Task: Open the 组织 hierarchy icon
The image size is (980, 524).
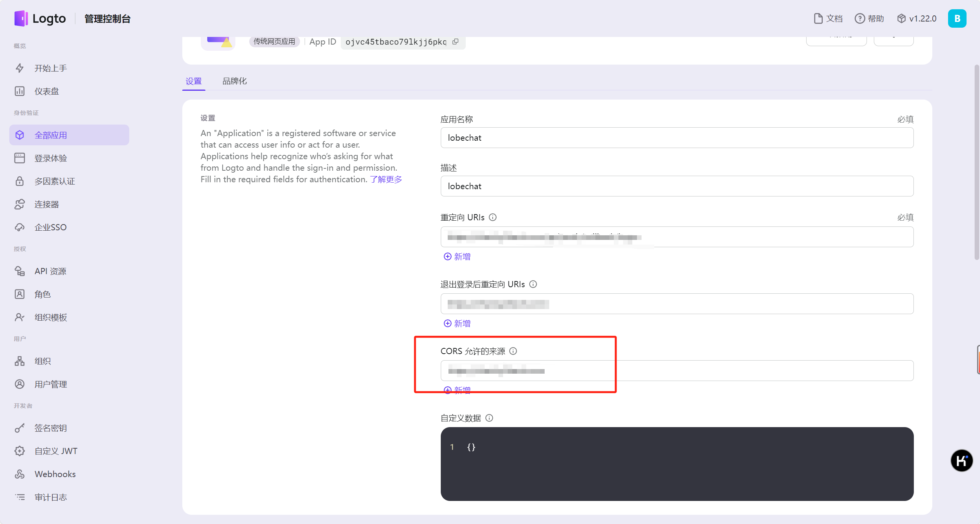Action: [20, 361]
